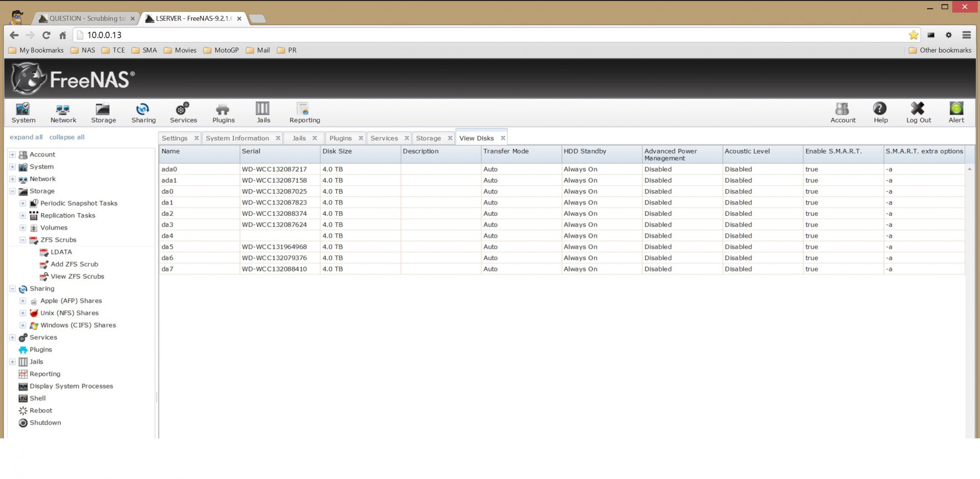Collapse the ZFS Scrubs tree node

pyautogui.click(x=23, y=240)
